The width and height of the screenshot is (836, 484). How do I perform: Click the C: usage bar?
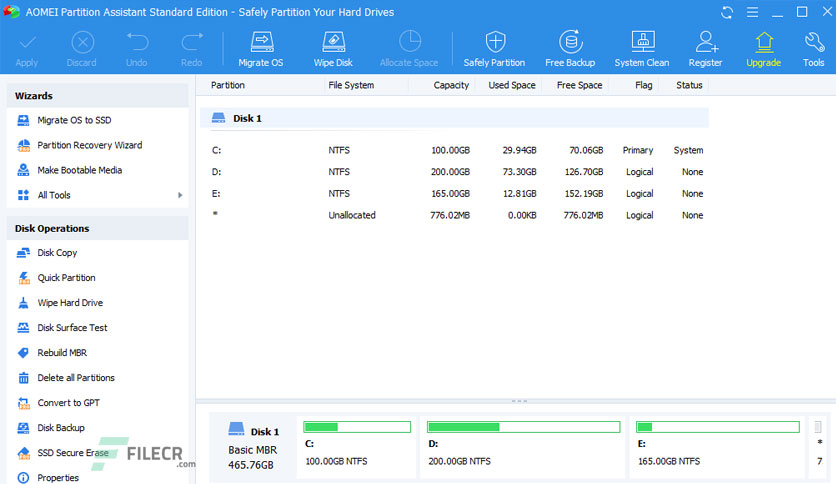pos(357,427)
